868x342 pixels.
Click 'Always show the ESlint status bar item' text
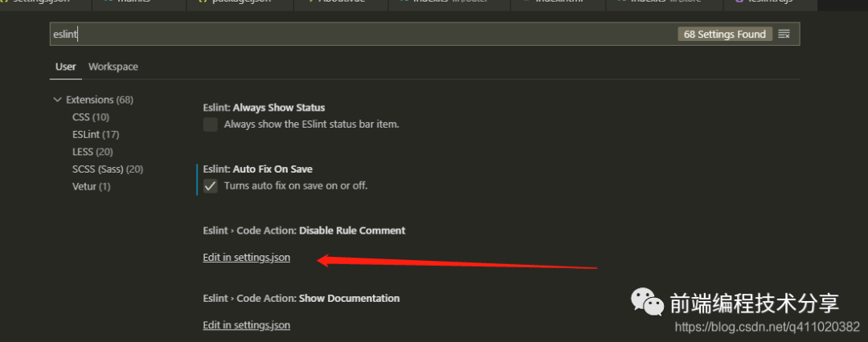pyautogui.click(x=312, y=124)
